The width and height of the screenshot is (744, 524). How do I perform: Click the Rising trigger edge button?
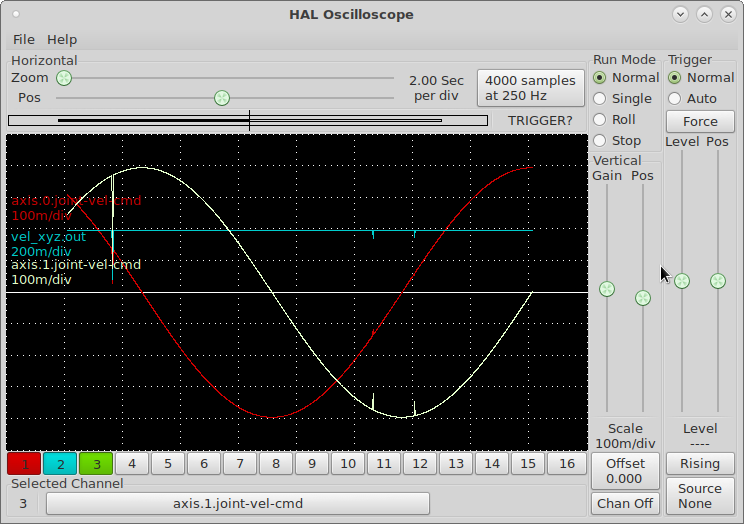click(700, 464)
